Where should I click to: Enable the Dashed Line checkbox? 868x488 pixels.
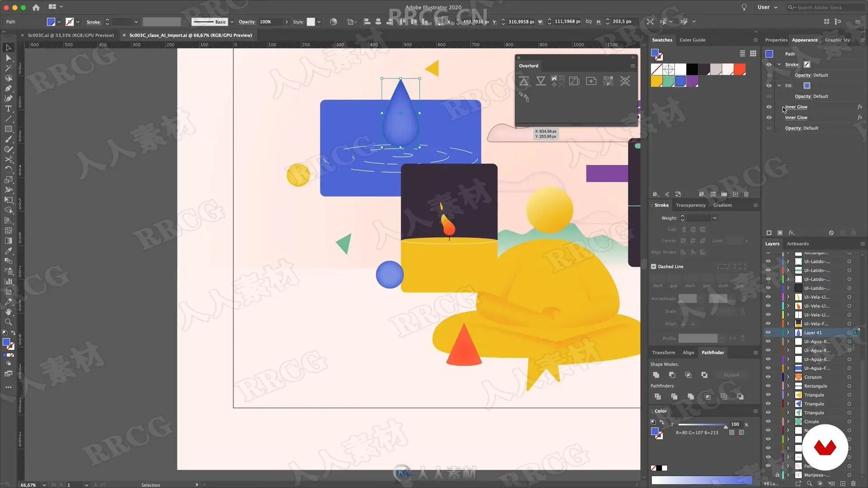653,267
